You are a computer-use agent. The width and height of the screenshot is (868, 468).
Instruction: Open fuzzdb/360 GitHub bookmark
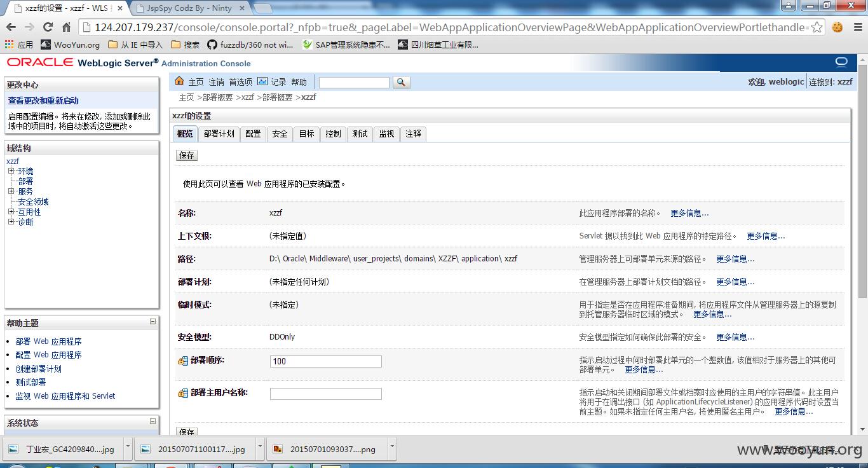click(x=250, y=45)
